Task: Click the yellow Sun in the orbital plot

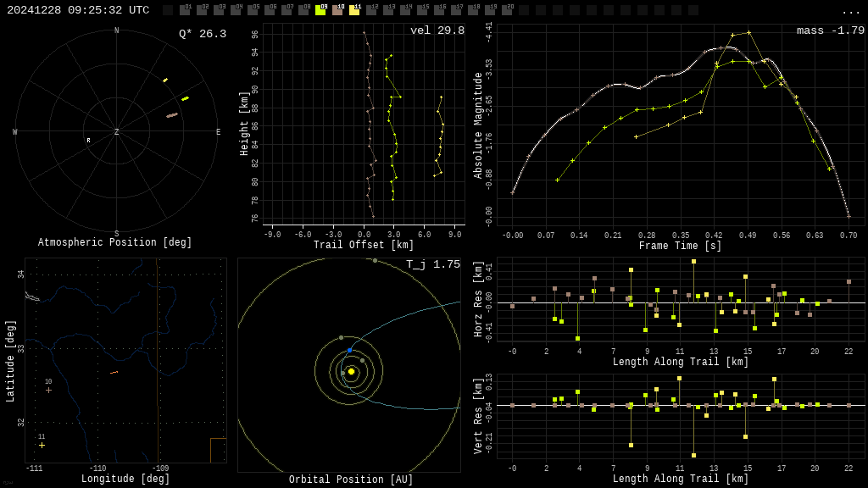Action: pyautogui.click(x=351, y=371)
